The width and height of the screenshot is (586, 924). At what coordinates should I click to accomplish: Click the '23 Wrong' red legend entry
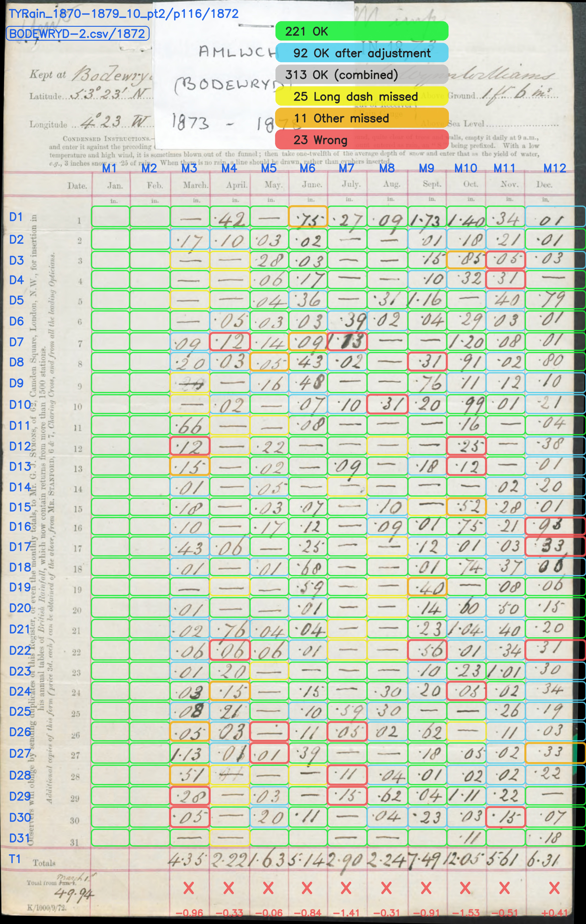pyautogui.click(x=362, y=140)
